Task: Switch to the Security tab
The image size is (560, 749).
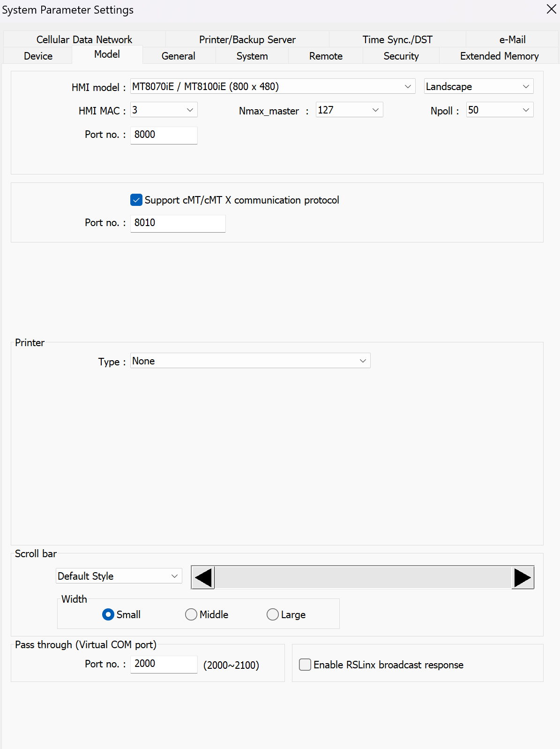Action: [x=401, y=56]
